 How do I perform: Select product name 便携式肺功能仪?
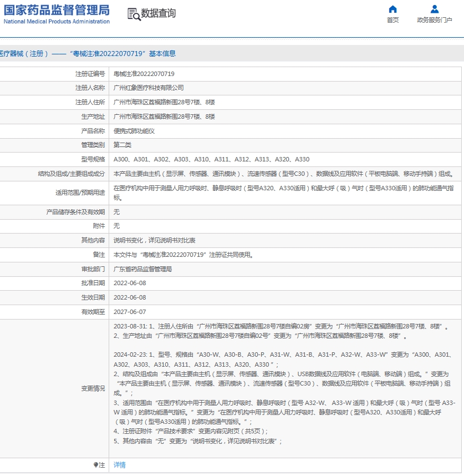coord(134,131)
